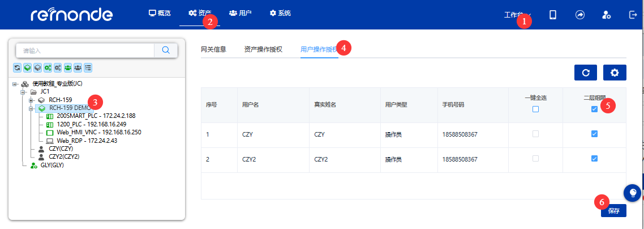This screenshot has width=644, height=229.
Task: Click the dark users filter icon
Action: [78, 68]
